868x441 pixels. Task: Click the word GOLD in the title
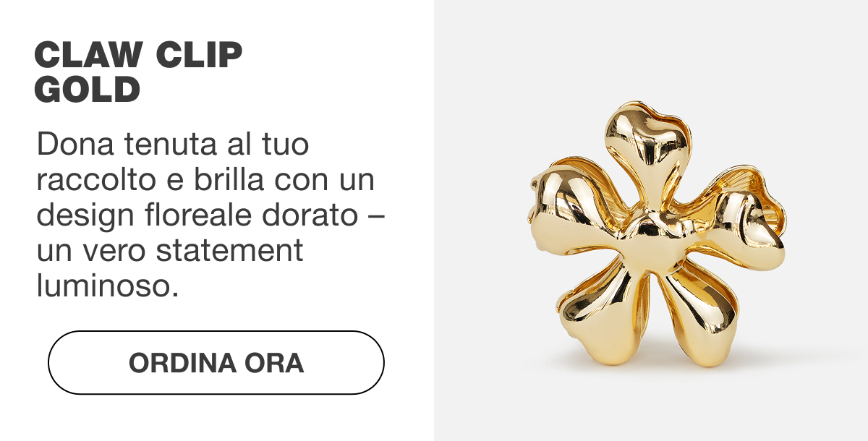[87, 90]
